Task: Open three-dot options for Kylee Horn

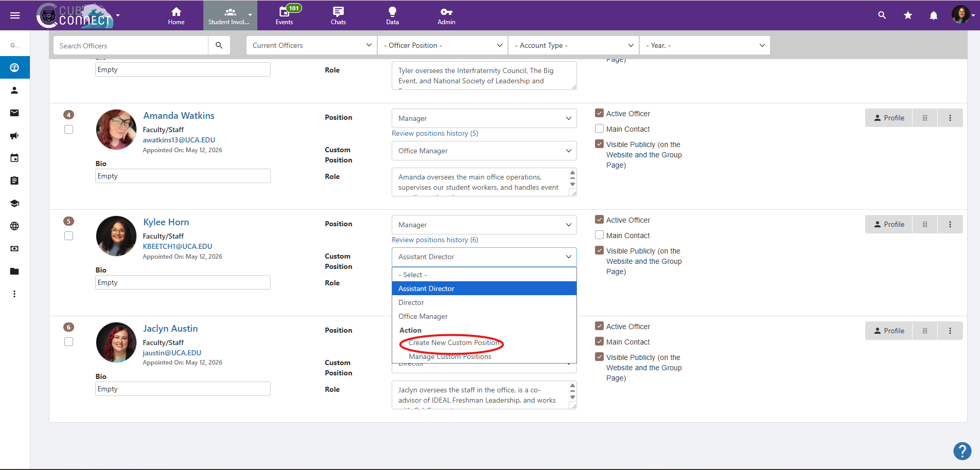Action: tap(950, 224)
